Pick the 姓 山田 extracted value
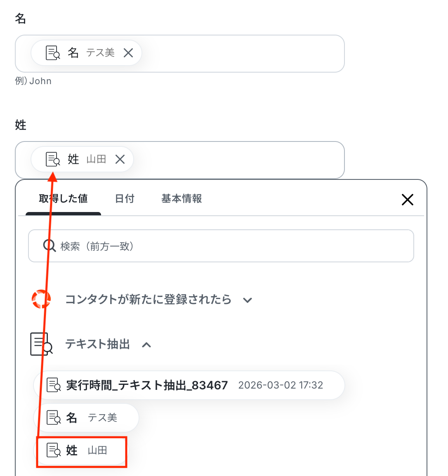448x476 pixels. 82,450
